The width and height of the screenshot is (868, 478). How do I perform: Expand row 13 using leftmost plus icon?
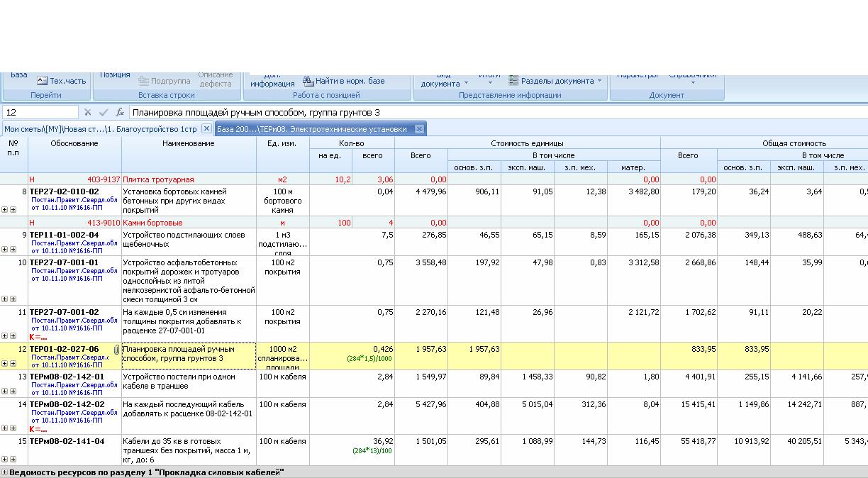(x=4, y=391)
